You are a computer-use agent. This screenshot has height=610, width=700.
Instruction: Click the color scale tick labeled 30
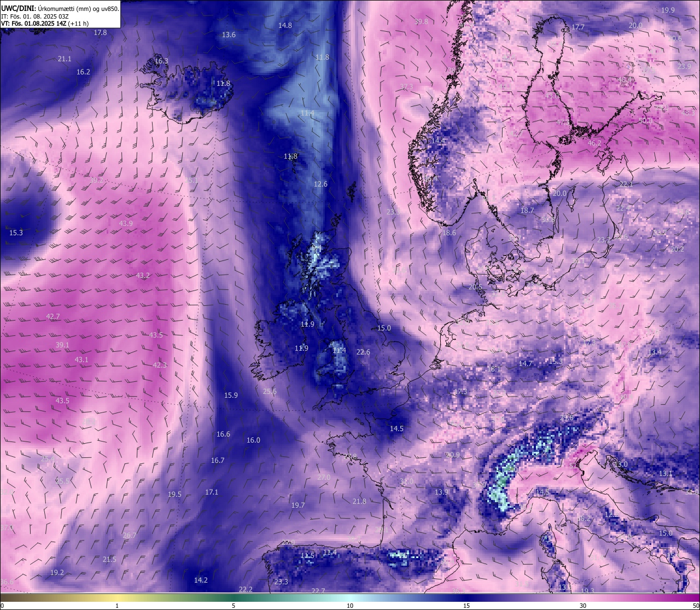point(583,606)
